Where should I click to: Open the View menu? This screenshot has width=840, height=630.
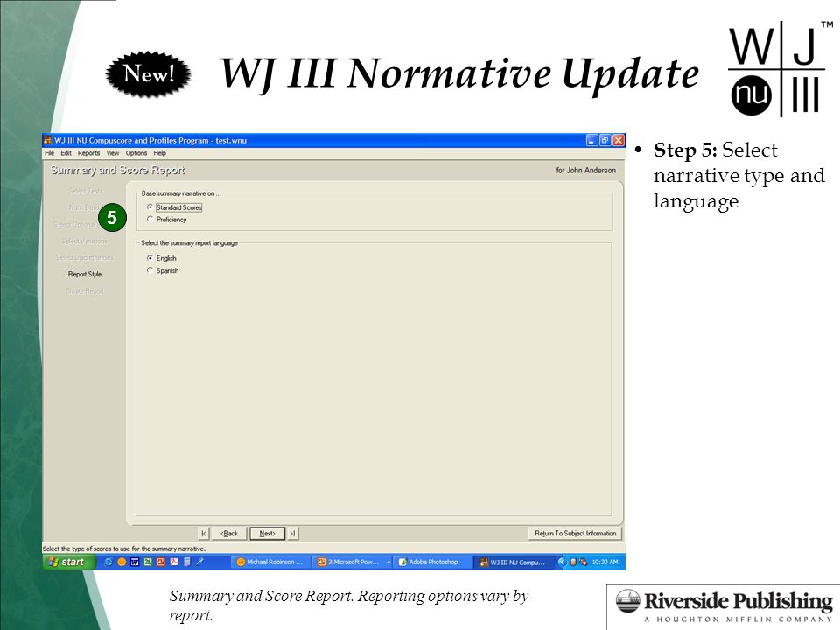click(x=113, y=153)
